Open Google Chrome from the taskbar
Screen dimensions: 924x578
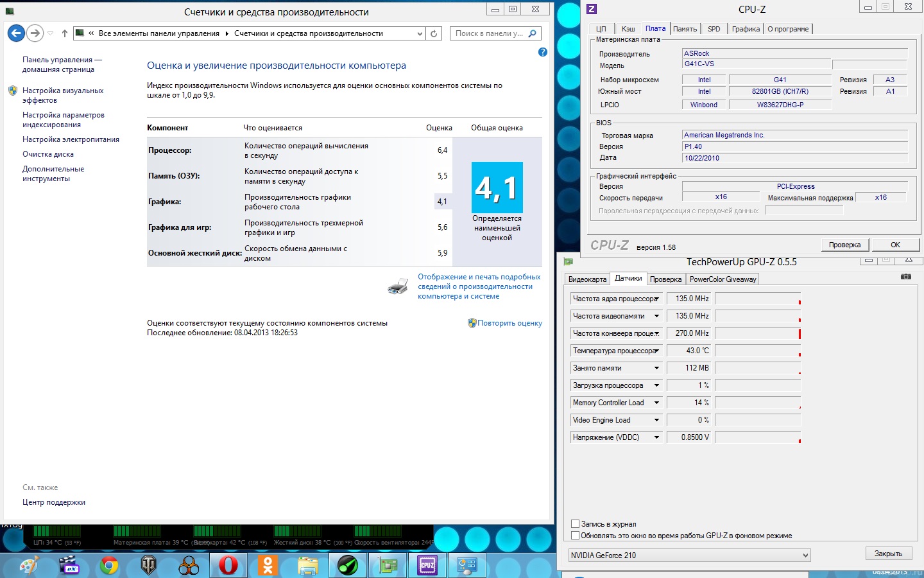tap(109, 566)
